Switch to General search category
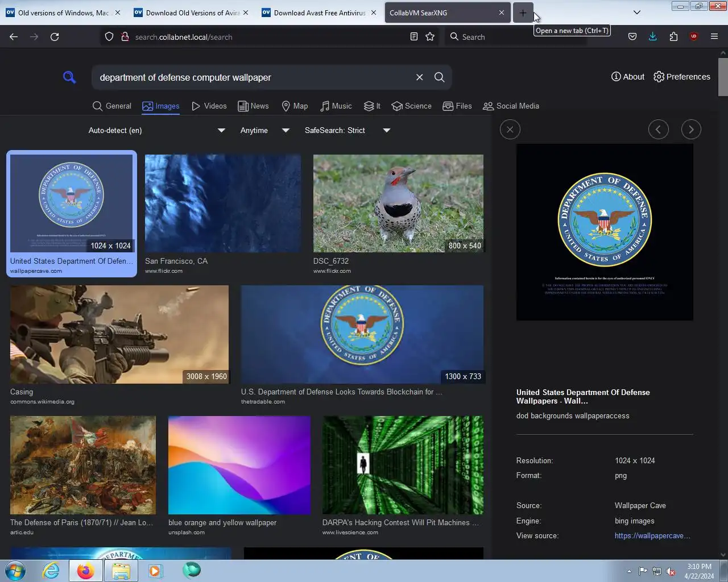The height and width of the screenshot is (582, 728). pyautogui.click(x=112, y=106)
